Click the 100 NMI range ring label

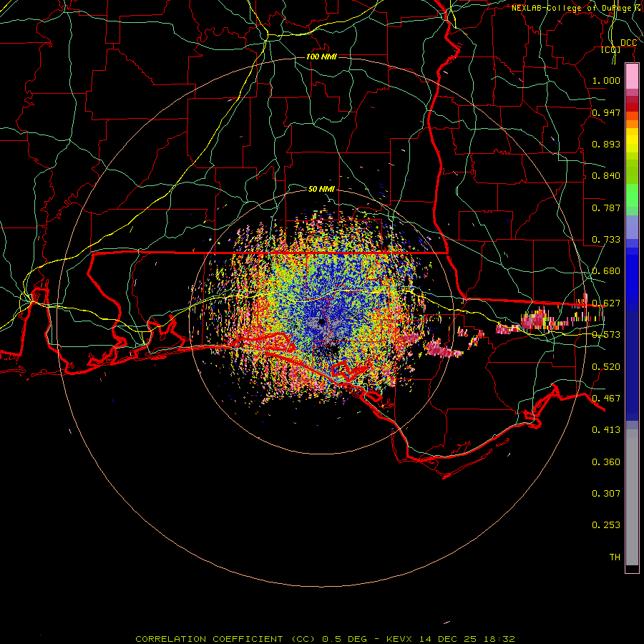(x=321, y=57)
